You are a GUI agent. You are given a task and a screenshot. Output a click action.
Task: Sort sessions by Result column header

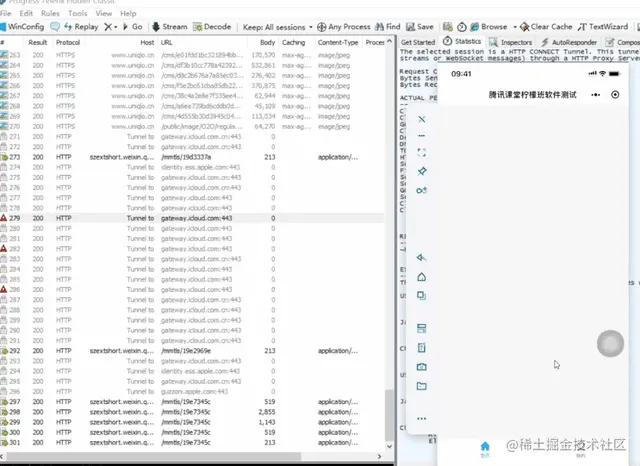[x=38, y=42]
